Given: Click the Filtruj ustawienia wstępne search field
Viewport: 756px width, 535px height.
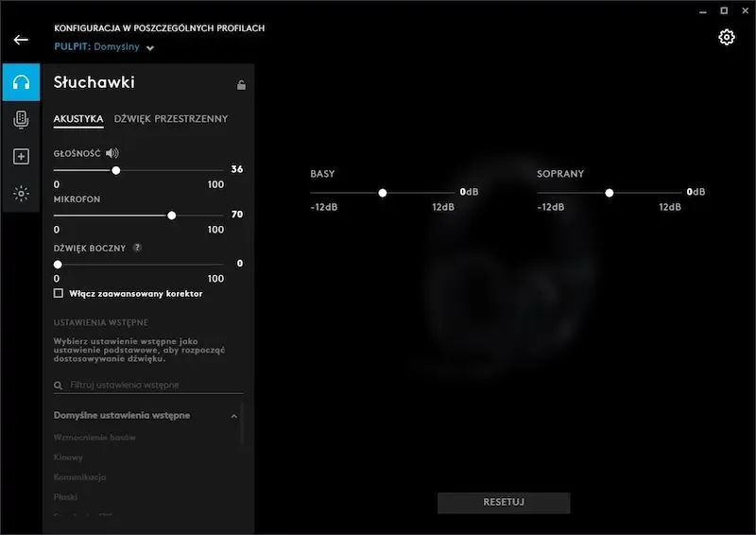Looking at the screenshot, I should click(x=151, y=386).
